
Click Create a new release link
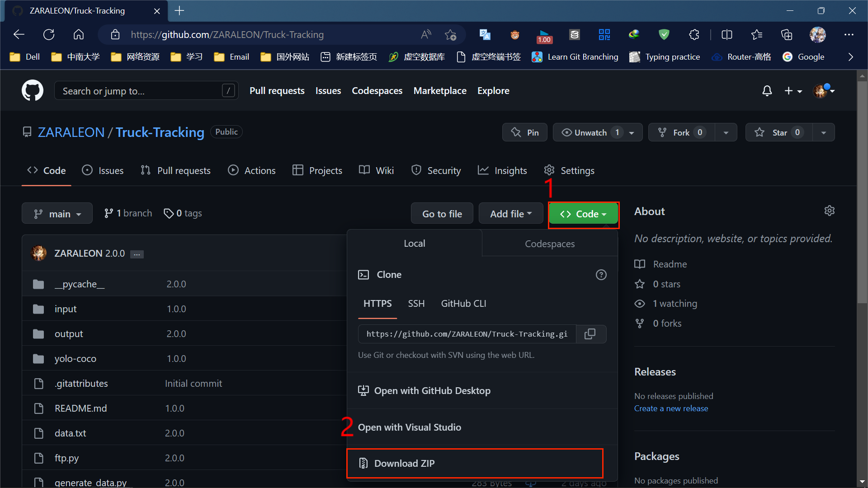(671, 408)
